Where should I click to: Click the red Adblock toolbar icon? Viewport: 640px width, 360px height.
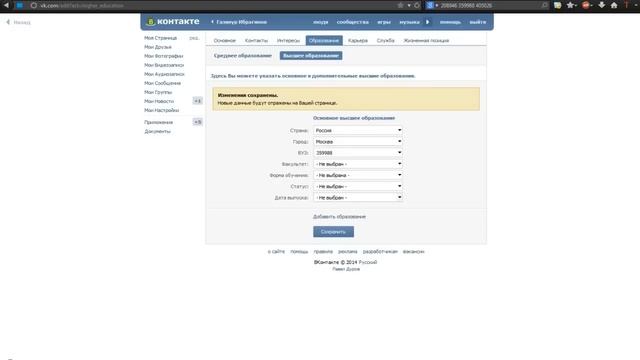pos(587,5)
